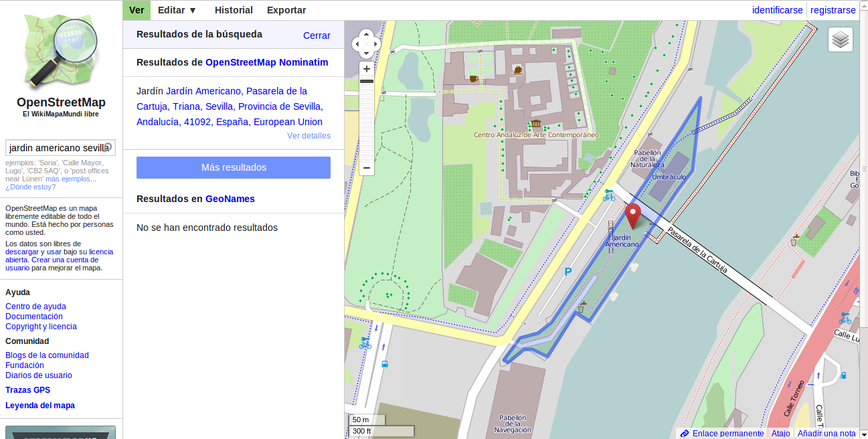The width and height of the screenshot is (868, 439).
Task: Click the blue bus stop icon
Action: [x=385, y=364]
